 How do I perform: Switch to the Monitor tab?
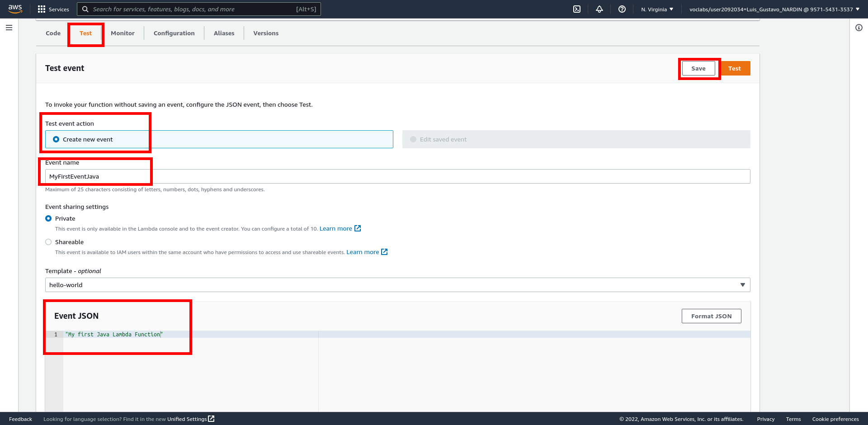123,33
